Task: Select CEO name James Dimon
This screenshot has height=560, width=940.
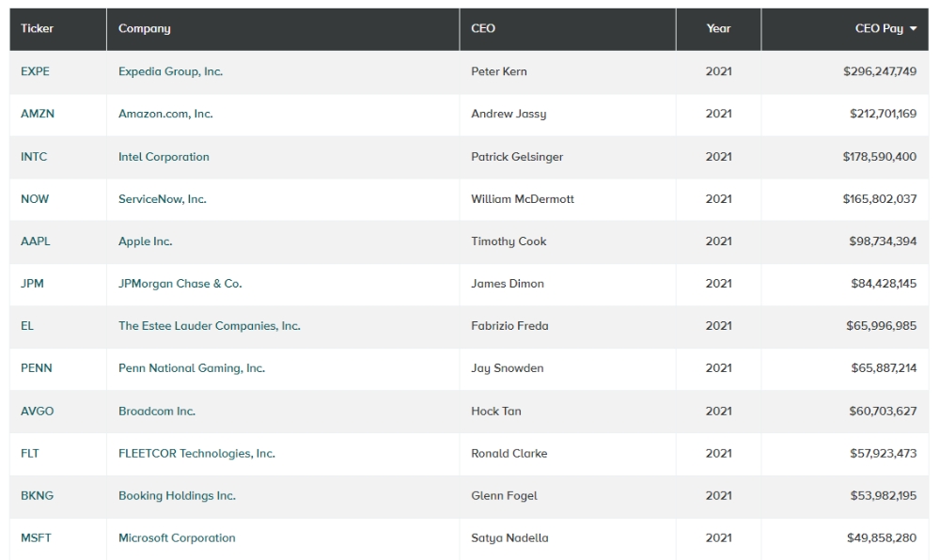Action: [x=508, y=284]
